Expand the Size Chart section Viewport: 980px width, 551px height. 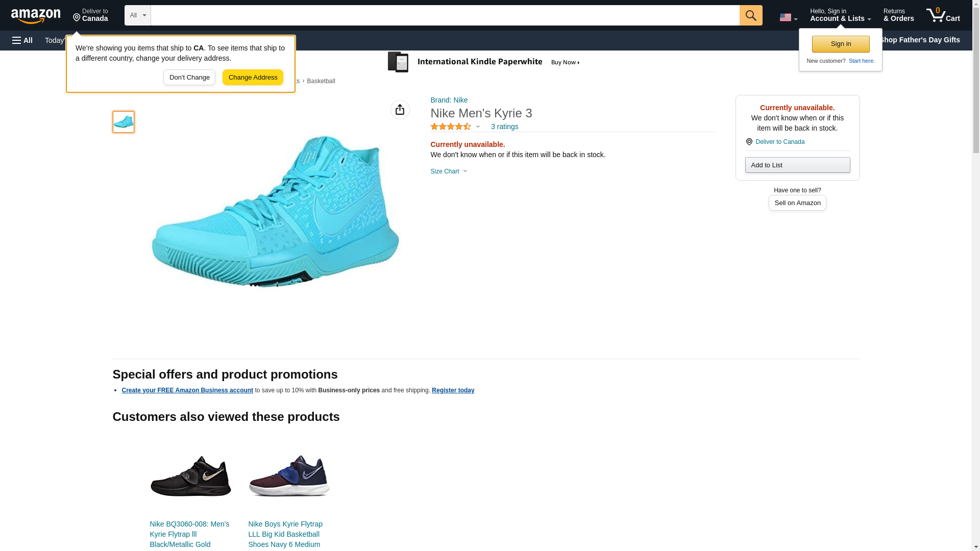coord(449,171)
